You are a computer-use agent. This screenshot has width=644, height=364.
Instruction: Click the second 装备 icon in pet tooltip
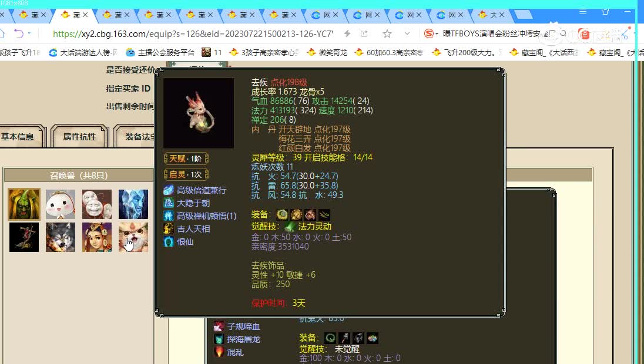(296, 214)
